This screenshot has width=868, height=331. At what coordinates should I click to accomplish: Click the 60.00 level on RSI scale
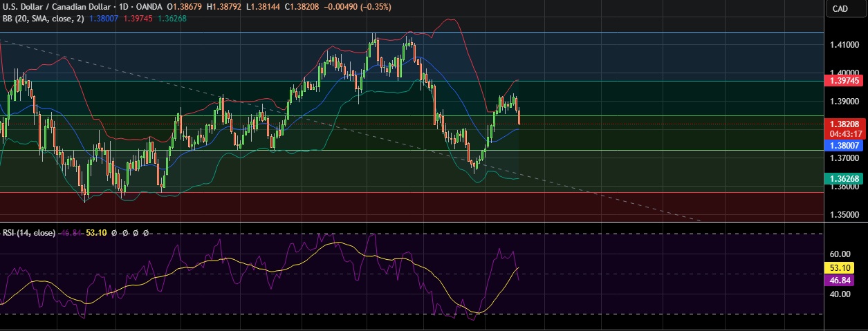(x=840, y=254)
